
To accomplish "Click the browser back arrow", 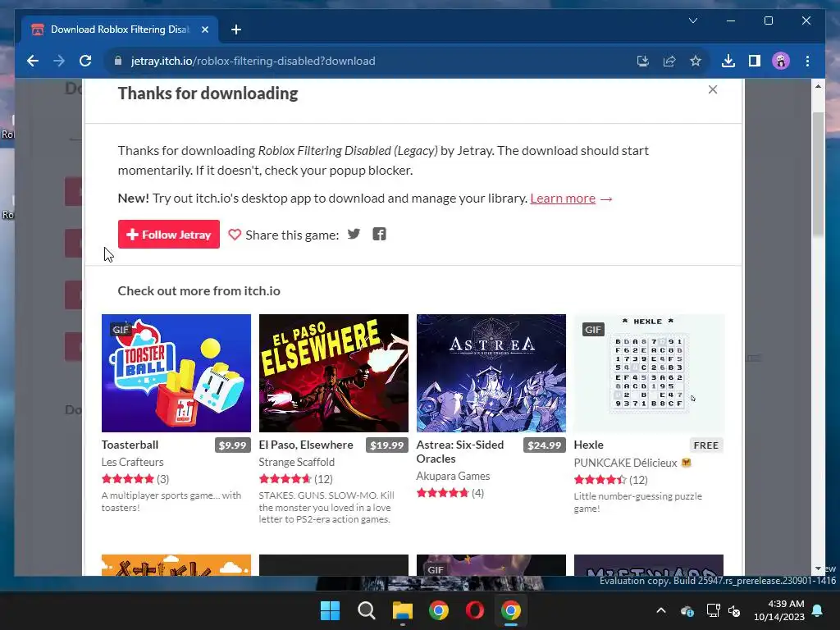I will pos(33,61).
